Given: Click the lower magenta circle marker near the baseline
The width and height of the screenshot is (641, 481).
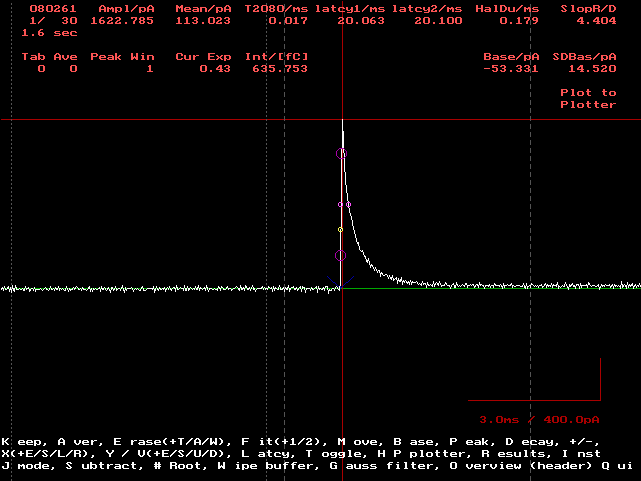Looking at the screenshot, I should 340,256.
